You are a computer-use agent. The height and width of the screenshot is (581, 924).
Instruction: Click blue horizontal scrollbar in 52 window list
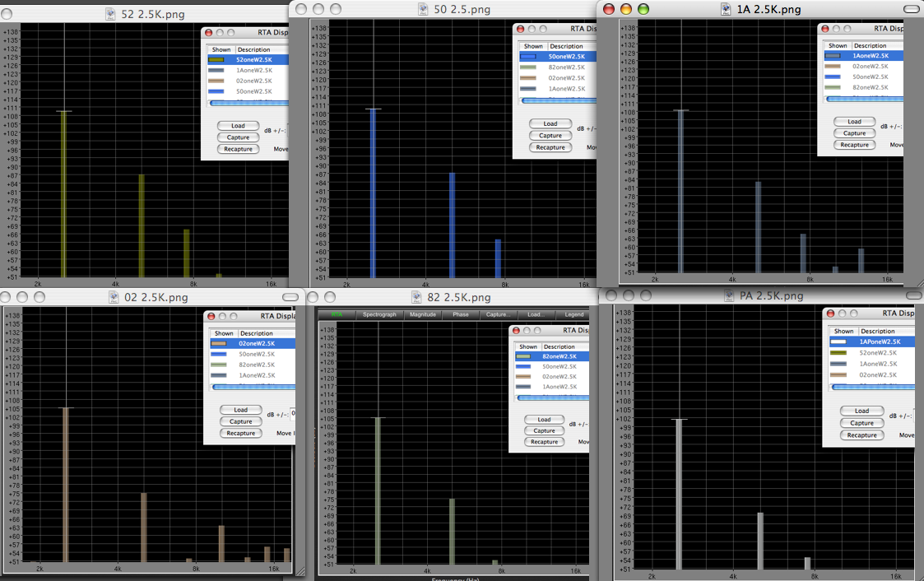249,103
